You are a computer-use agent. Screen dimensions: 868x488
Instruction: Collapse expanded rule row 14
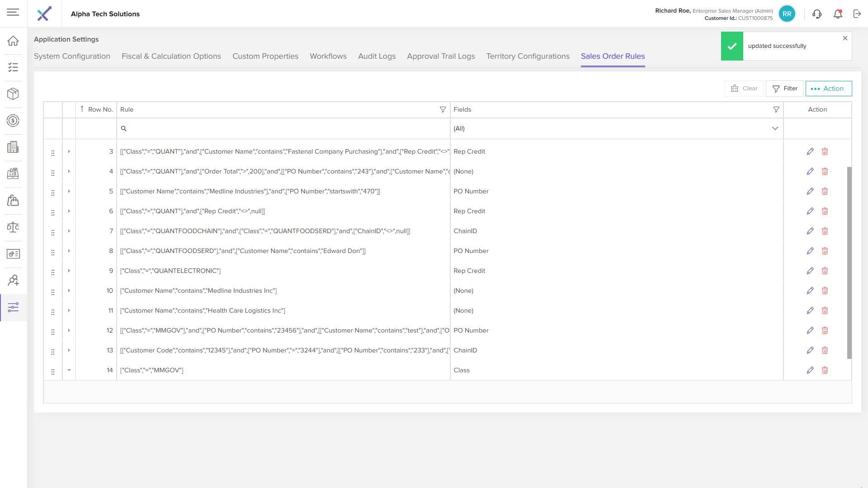tap(69, 370)
